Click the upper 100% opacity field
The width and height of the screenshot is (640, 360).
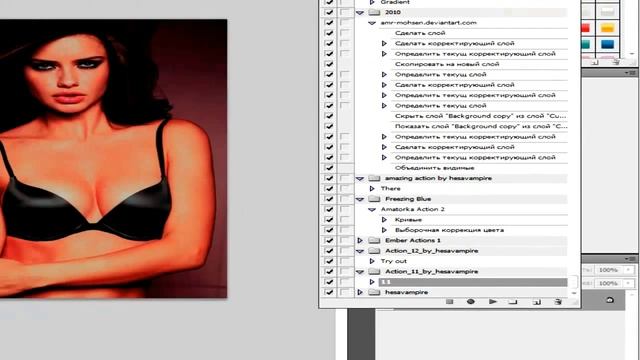pyautogui.click(x=608, y=270)
